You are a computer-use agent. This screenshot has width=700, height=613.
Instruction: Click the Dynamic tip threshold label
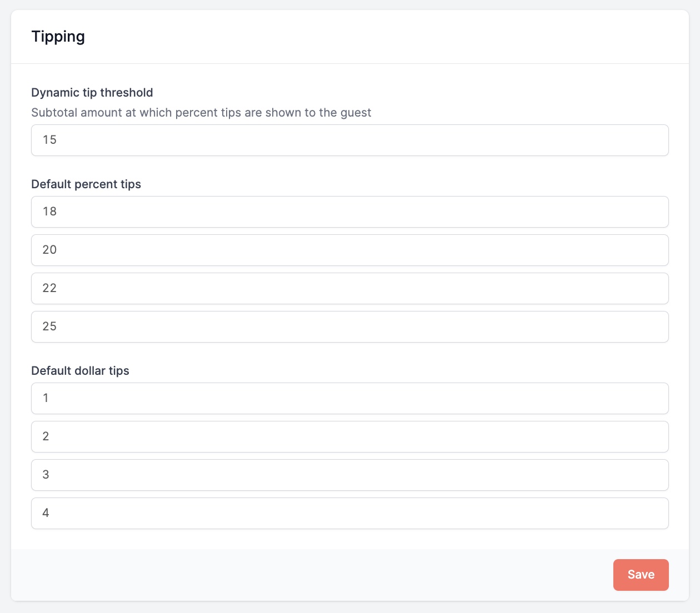92,93
